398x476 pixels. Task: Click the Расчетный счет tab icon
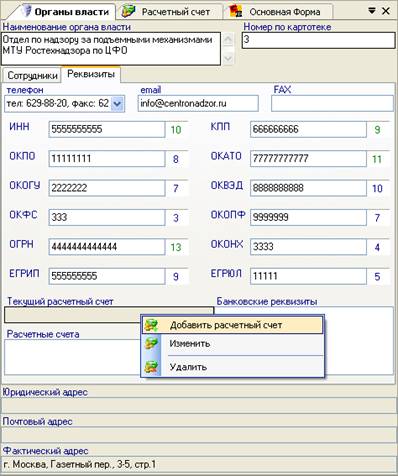point(128,11)
